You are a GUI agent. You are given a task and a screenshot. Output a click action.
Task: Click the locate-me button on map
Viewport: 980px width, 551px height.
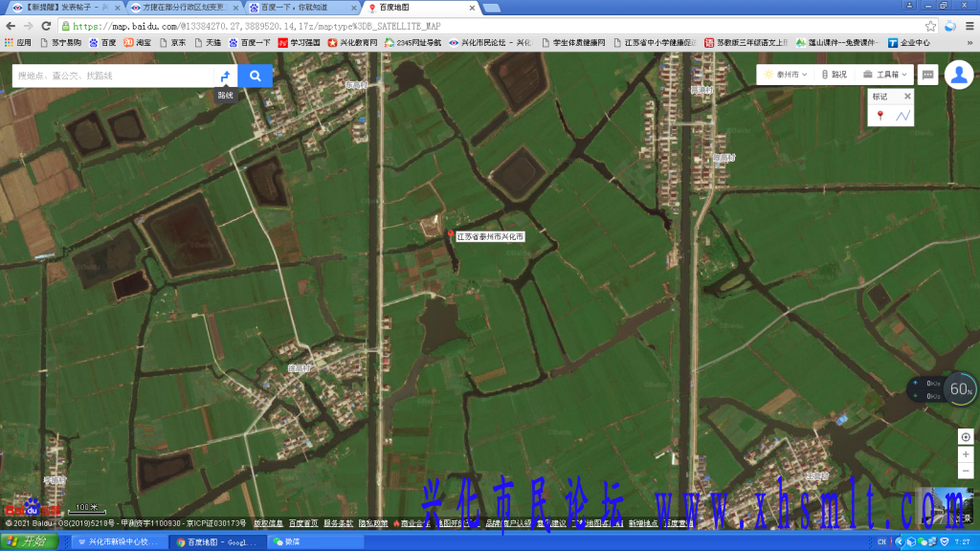click(966, 437)
